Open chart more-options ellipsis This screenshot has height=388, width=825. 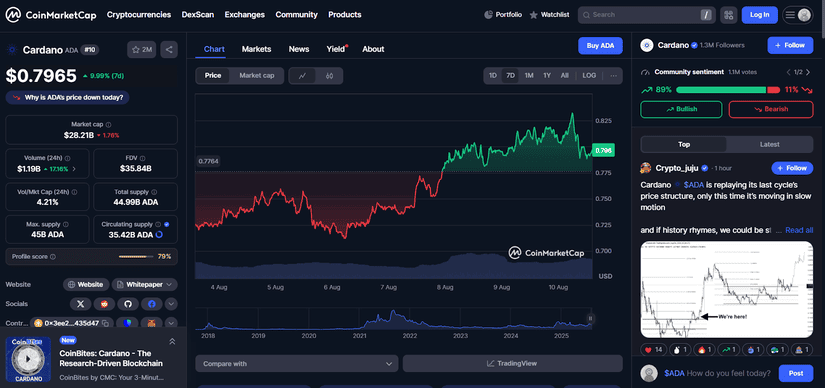[613, 75]
